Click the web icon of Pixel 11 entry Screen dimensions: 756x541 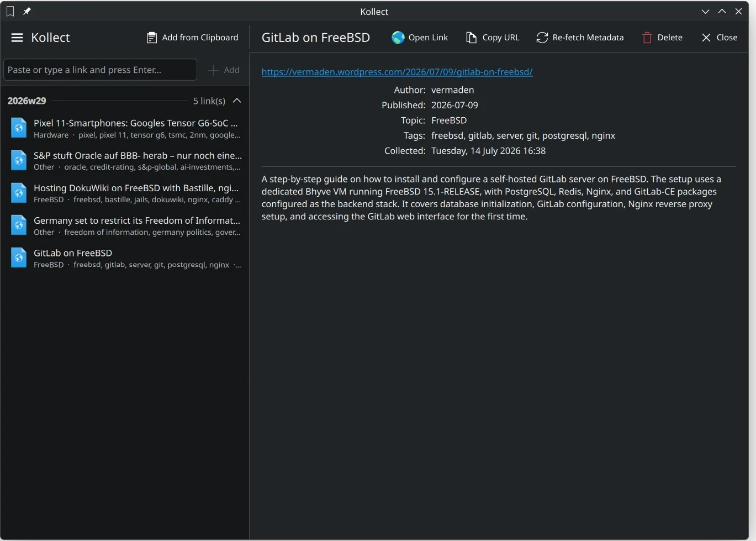[x=19, y=128]
